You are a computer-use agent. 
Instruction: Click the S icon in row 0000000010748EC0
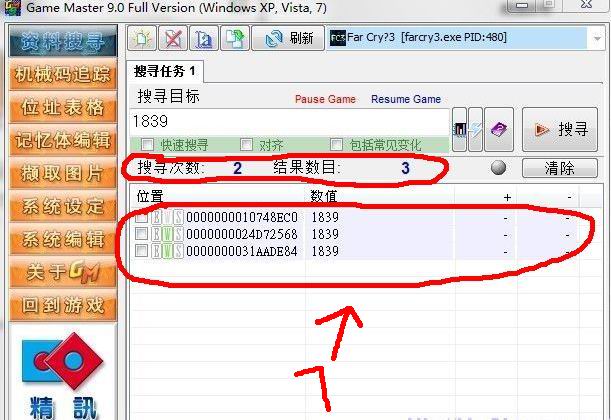click(178, 217)
